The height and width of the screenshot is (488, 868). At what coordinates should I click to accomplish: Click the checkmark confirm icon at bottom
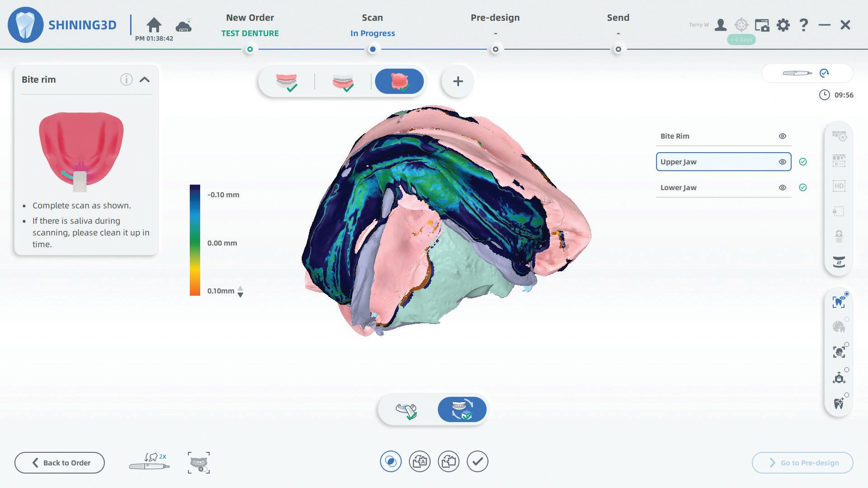coord(478,462)
